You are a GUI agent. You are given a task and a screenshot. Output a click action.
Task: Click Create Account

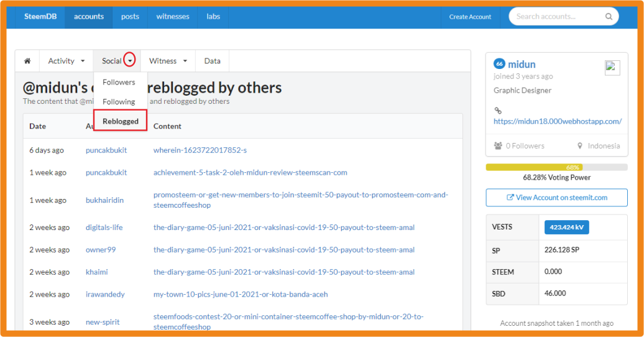[470, 17]
